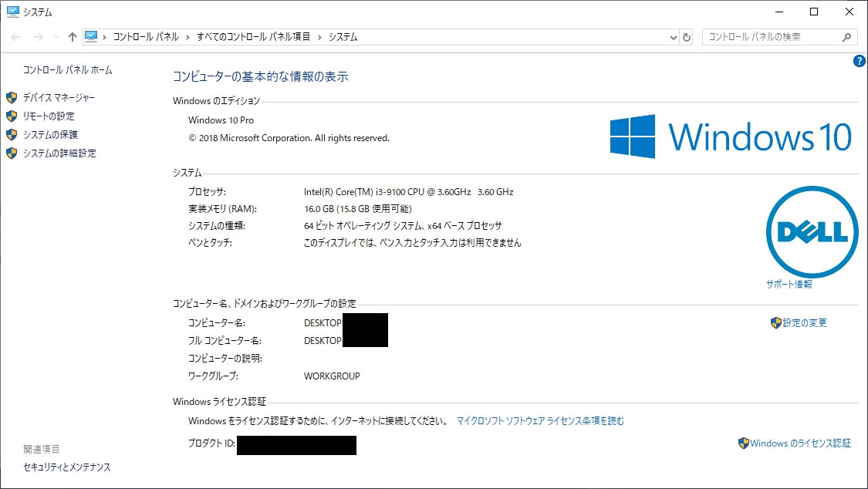This screenshot has height=489, width=868.
Task: Click shield icon beside デバイス マネージャー
Action: [x=12, y=98]
